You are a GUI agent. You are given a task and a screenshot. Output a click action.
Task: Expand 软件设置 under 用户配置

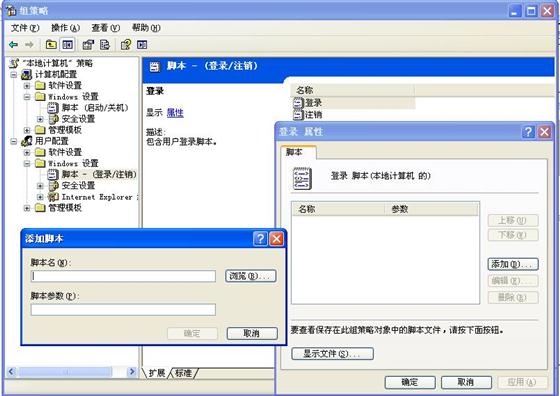[x=27, y=152]
